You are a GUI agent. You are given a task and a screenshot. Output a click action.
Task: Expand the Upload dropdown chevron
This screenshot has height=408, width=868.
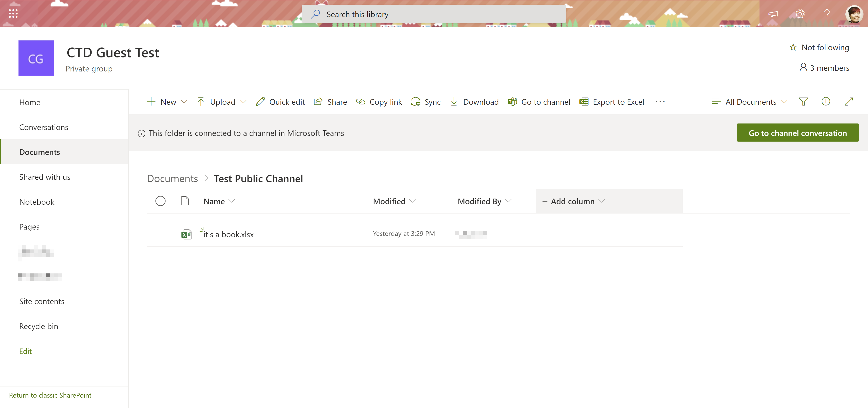(x=243, y=102)
